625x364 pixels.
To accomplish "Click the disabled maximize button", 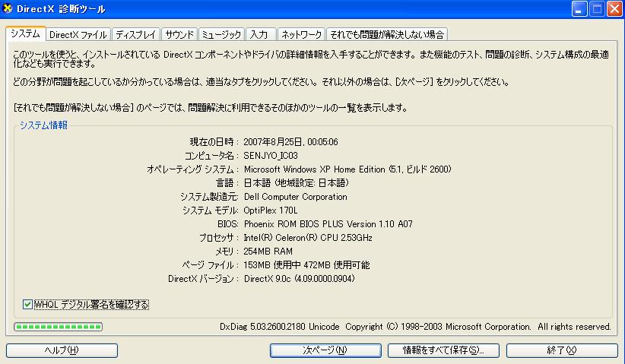I will click(x=597, y=9).
